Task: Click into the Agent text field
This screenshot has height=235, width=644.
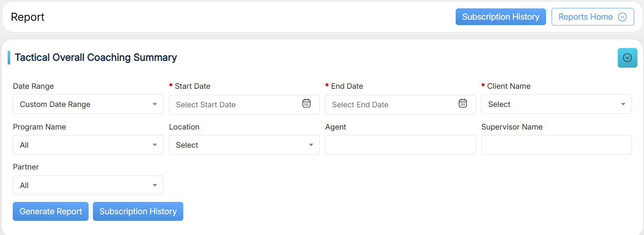Action: point(400,145)
